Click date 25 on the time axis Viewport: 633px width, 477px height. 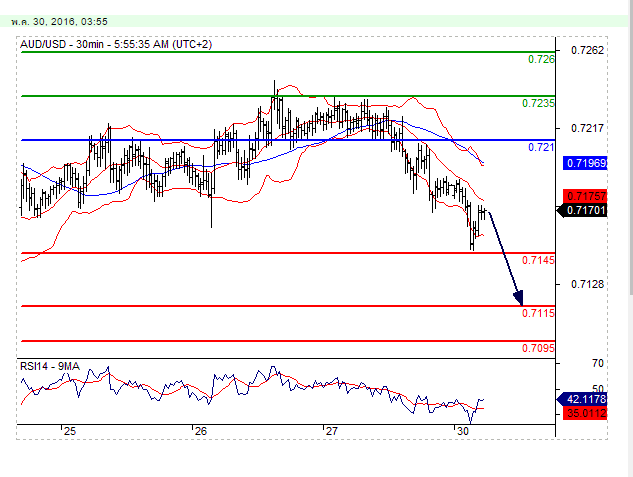[69, 431]
